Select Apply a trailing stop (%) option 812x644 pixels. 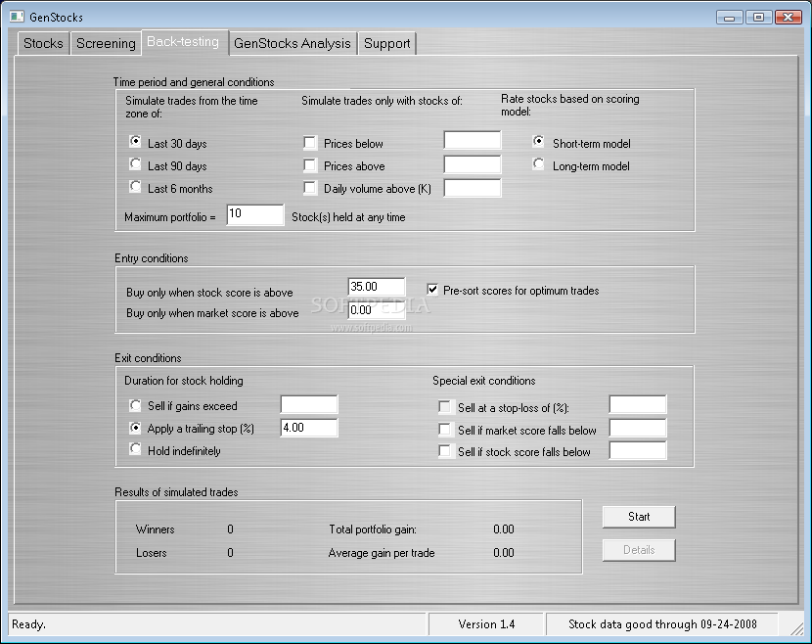tap(135, 428)
